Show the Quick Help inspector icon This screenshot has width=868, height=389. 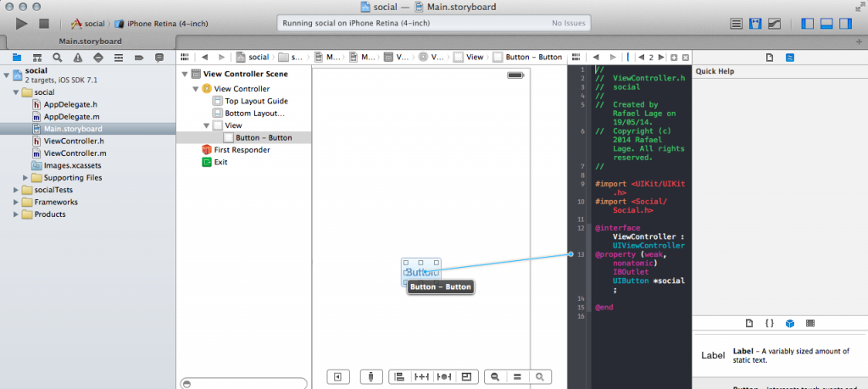(789, 58)
